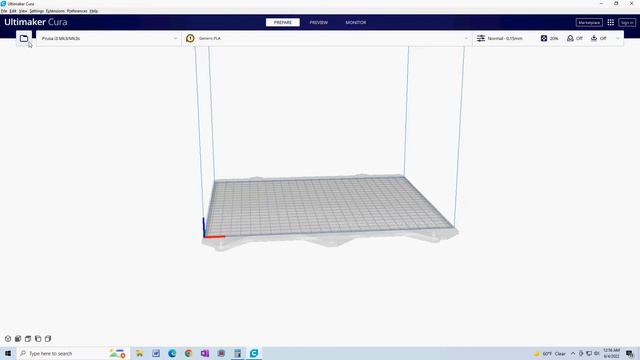Click the build plate grid in viewport
Viewport: 640px width, 360px height.
pos(329,206)
